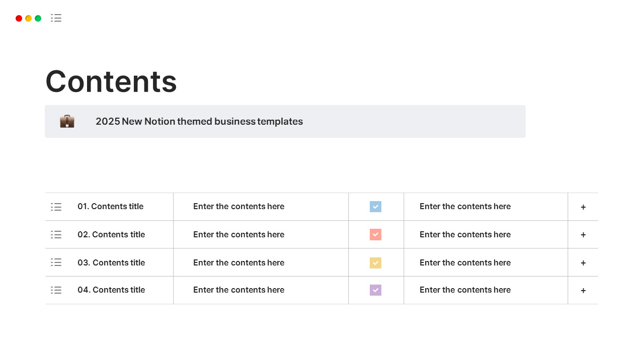Select the 03. Contents title entry
Image resolution: width=644 pixels, height=362 pixels.
click(x=111, y=262)
